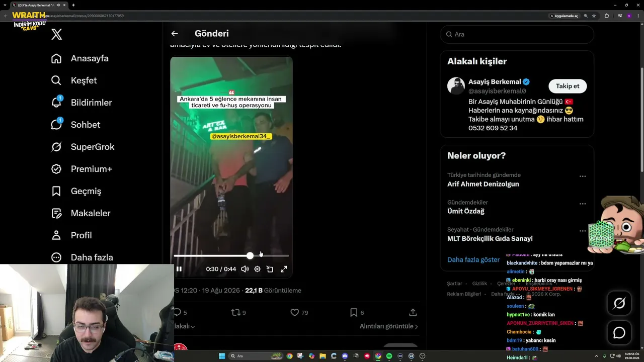Open File Explorer from the taskbar
Screen dimensions: 644x362
323,356
